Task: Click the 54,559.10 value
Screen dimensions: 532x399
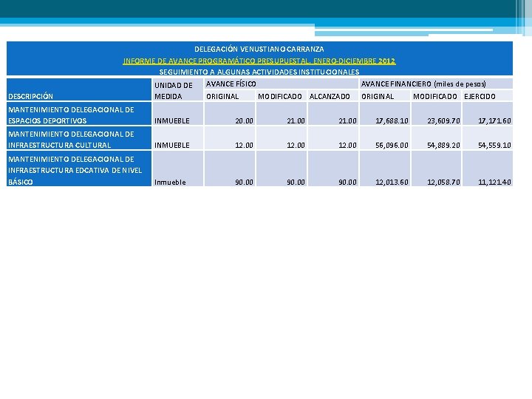Action: coord(494,146)
